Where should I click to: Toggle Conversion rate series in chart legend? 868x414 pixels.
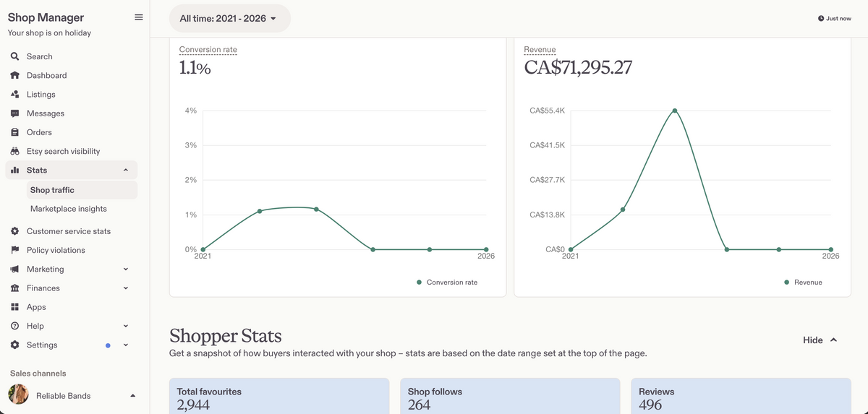pyautogui.click(x=447, y=282)
